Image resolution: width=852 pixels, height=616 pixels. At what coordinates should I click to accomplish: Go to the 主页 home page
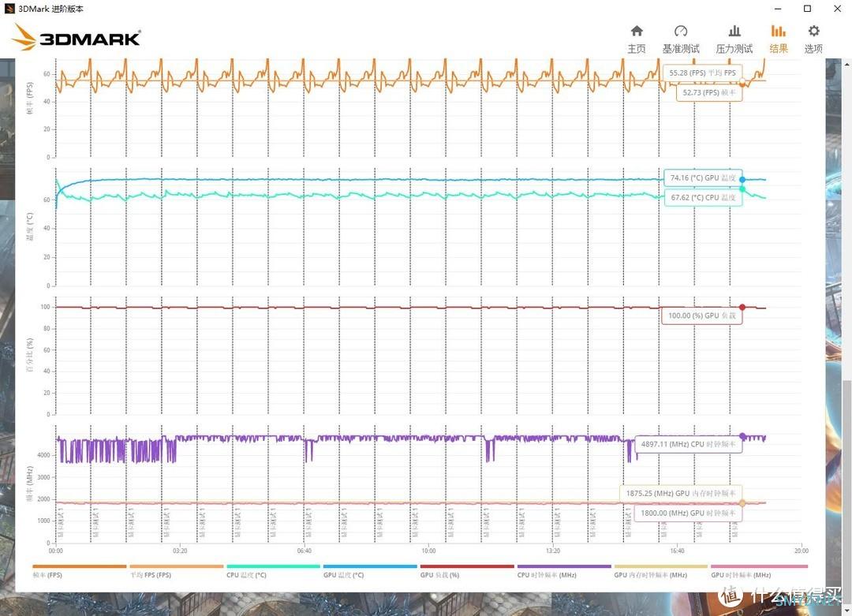pos(637,39)
